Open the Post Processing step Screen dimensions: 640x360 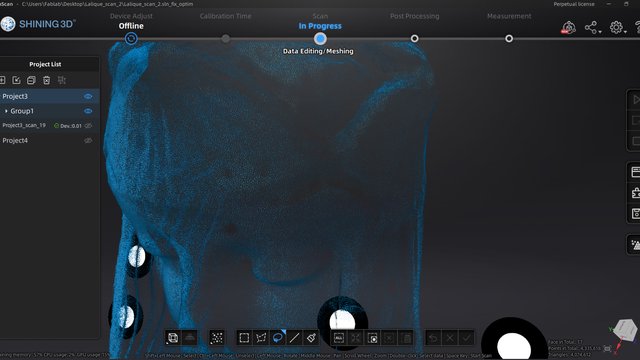coord(415,16)
